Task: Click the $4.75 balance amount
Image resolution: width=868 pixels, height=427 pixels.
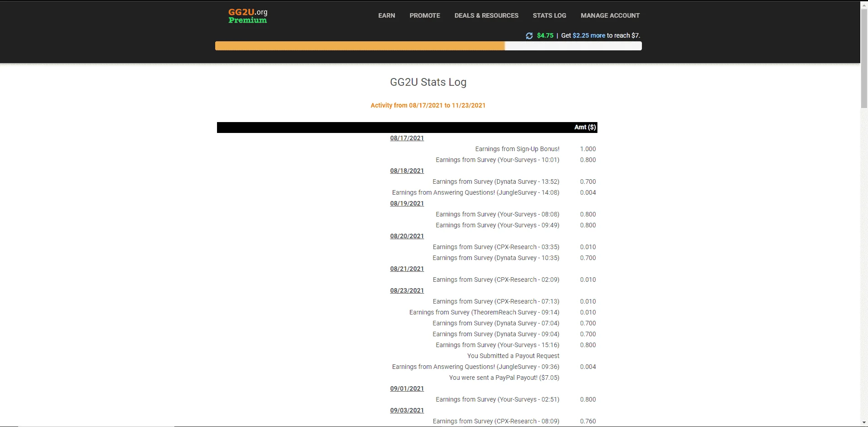Action: pyautogui.click(x=545, y=35)
